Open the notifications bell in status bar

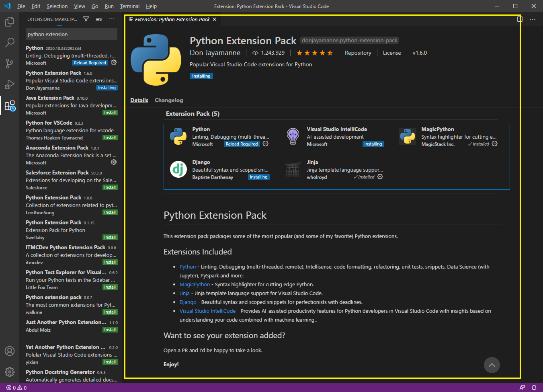coord(534,388)
